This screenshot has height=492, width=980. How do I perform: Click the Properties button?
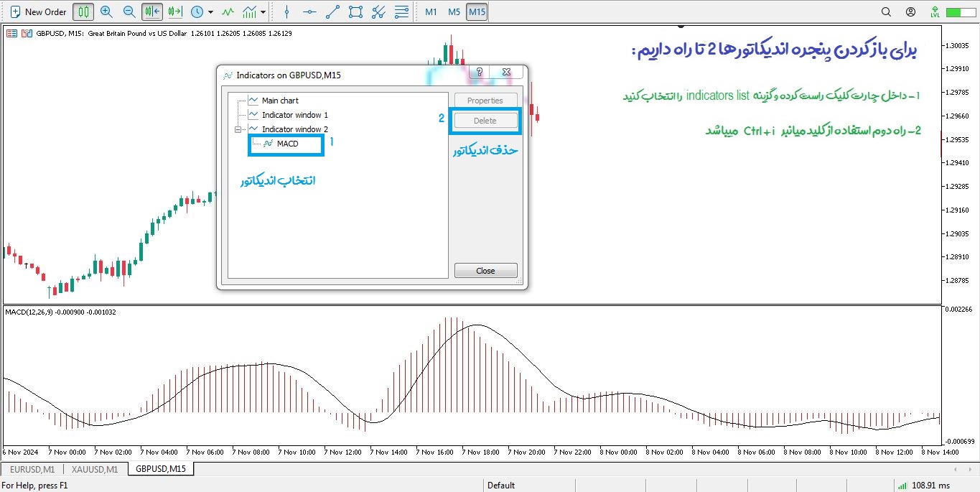pos(485,101)
